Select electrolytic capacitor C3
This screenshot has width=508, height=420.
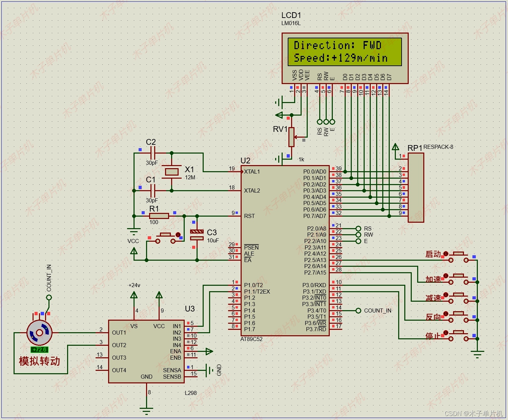tap(197, 235)
